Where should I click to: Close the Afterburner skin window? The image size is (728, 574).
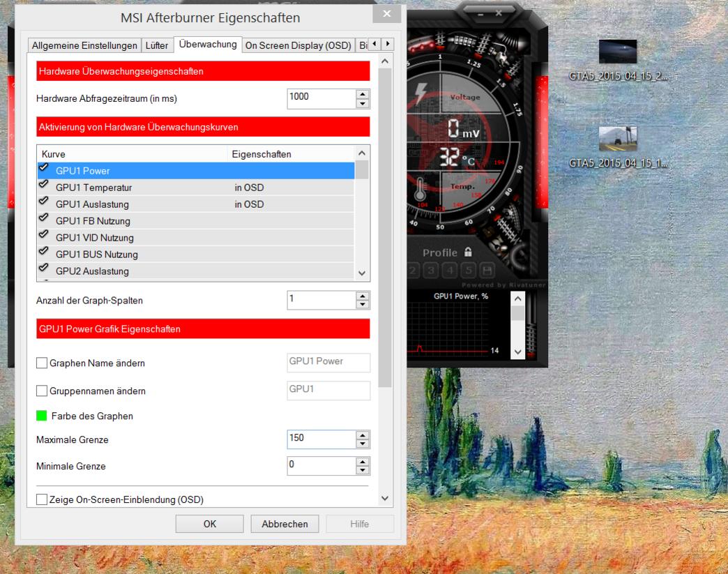(498, 13)
